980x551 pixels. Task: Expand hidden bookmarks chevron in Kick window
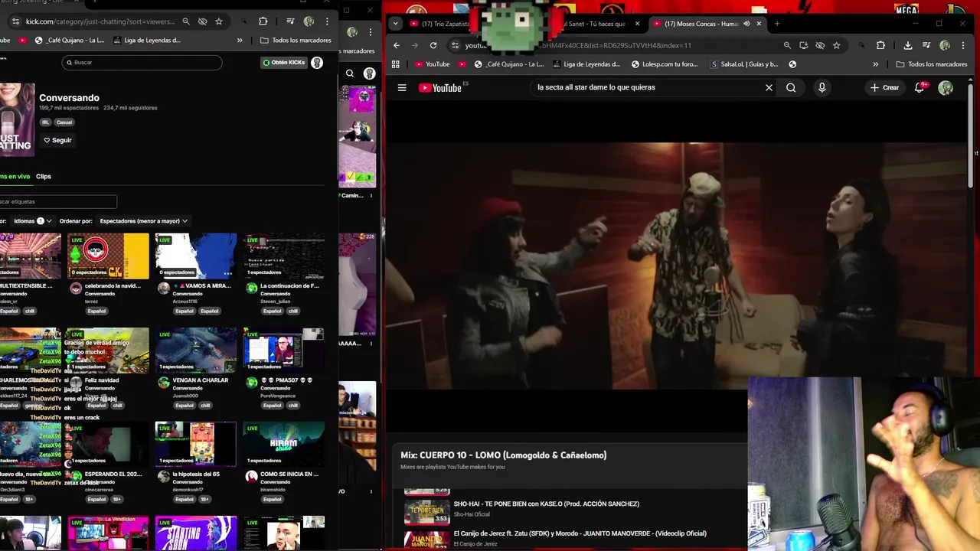[x=240, y=40]
